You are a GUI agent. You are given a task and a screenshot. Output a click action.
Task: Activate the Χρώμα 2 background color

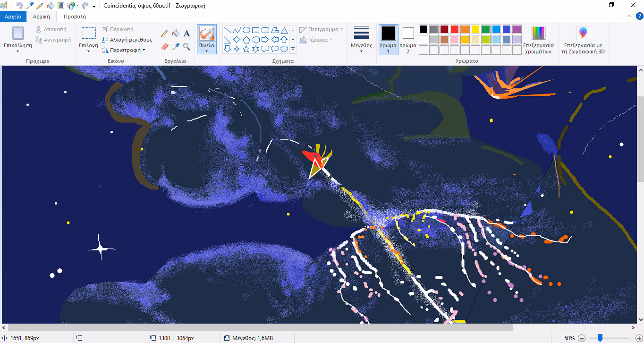point(408,39)
